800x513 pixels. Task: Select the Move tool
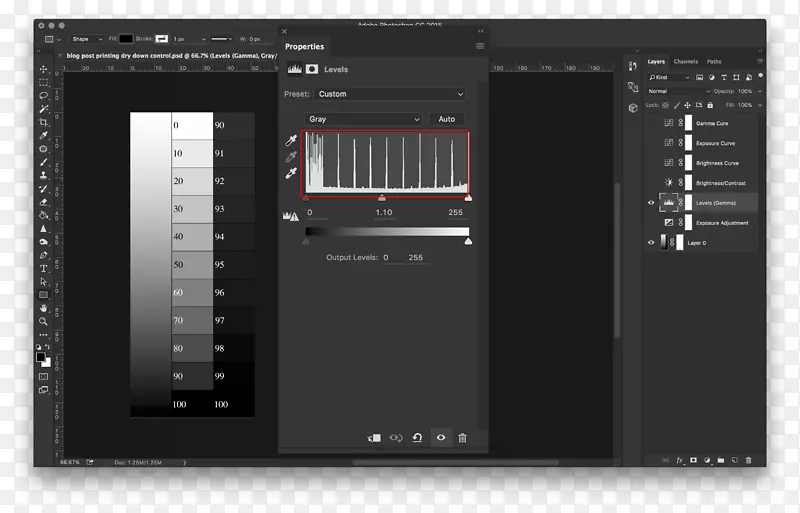coord(44,69)
